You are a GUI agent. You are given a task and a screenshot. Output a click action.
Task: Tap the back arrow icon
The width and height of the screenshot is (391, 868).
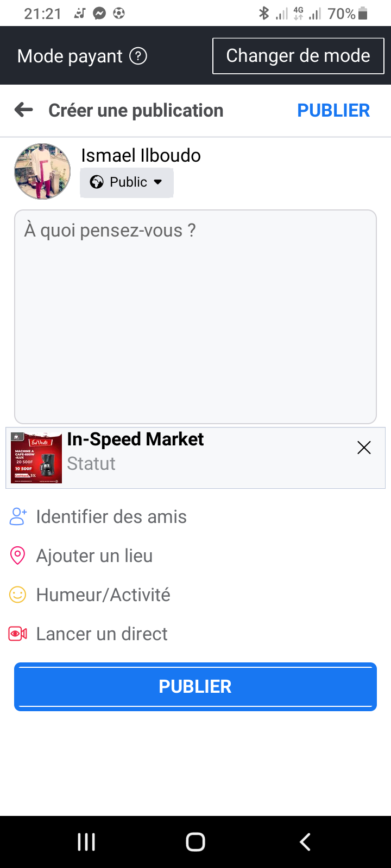coord(24,110)
